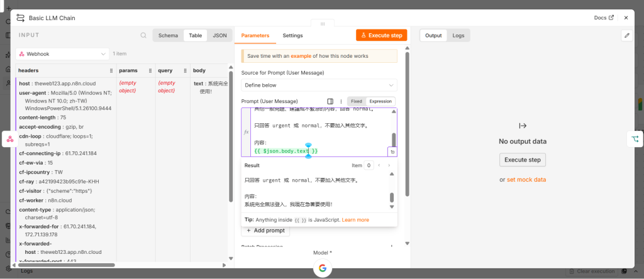The image size is (644, 279).
Task: Click the Learn more link
Action: click(x=355, y=220)
